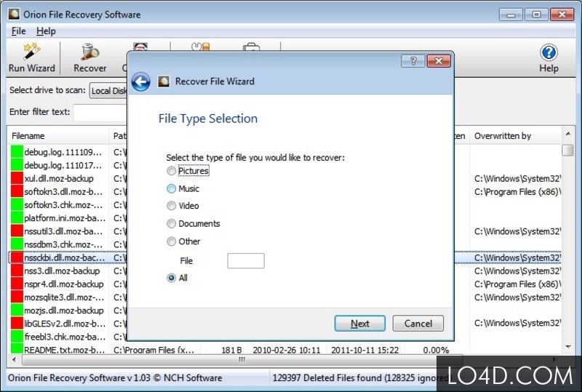Click the green status box for mozjs.dll.moz-backup

pos(17,311)
